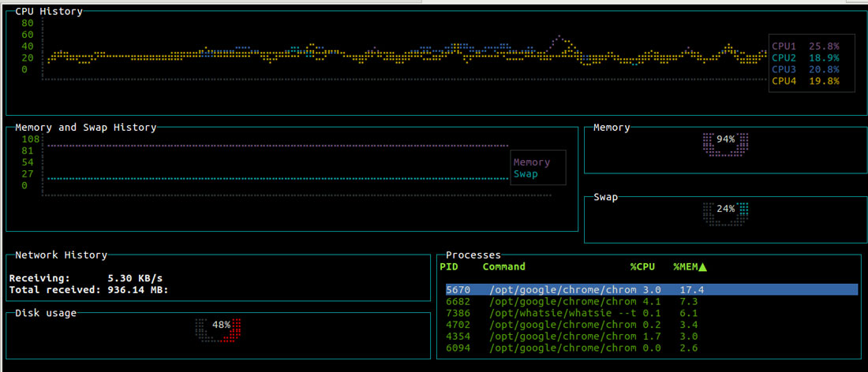
Task: Click the Receiving 5.30 KB/s value
Action: 135,278
